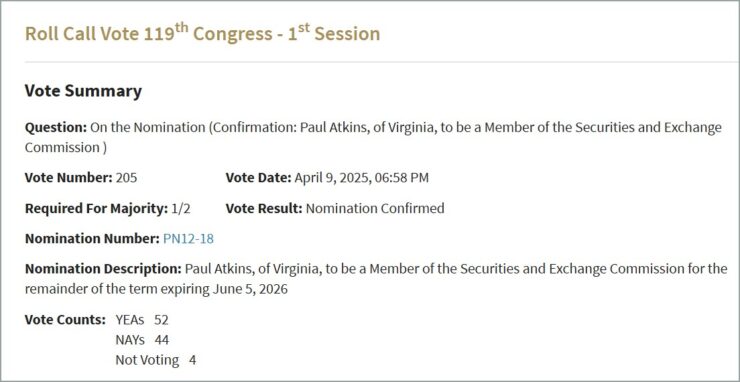
Task: Click the NAYs label
Action: [x=130, y=340]
